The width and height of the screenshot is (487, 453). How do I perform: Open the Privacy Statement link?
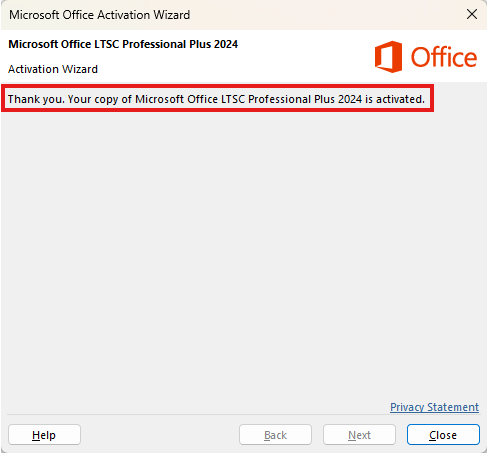point(434,407)
